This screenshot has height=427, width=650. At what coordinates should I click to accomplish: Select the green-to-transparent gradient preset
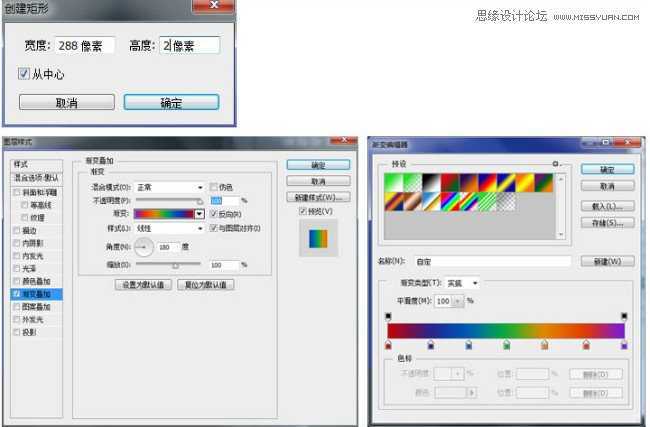click(x=412, y=183)
